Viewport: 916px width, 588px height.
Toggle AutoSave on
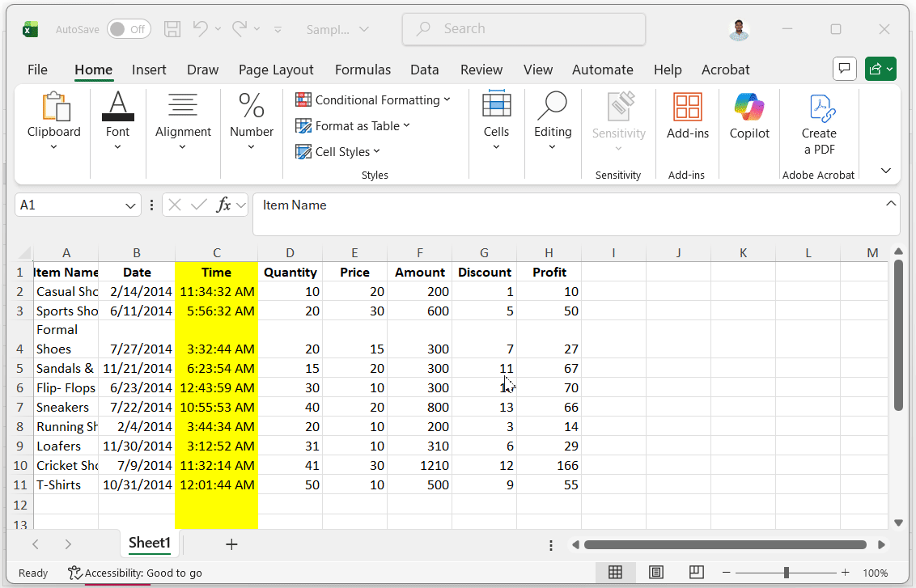click(x=128, y=28)
